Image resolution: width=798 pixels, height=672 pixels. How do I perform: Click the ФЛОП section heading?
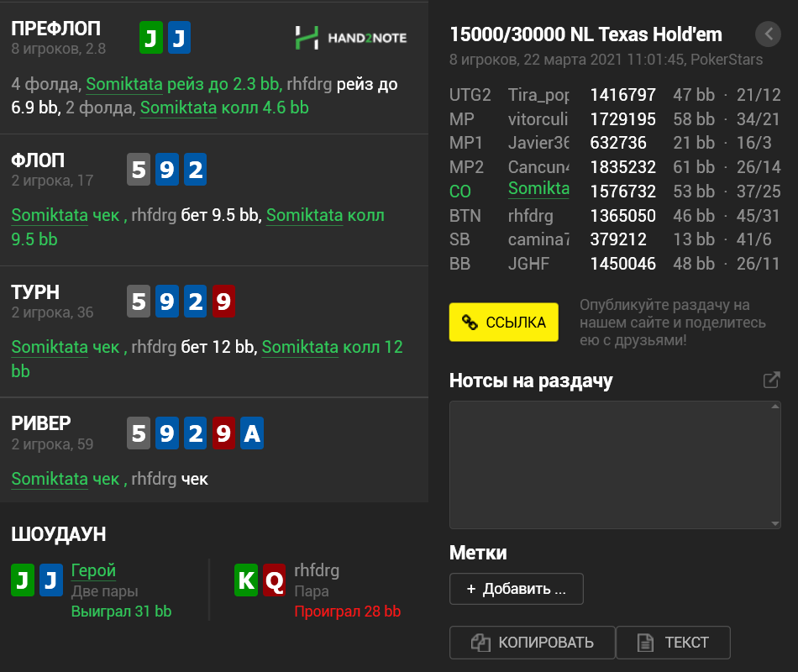[38, 161]
